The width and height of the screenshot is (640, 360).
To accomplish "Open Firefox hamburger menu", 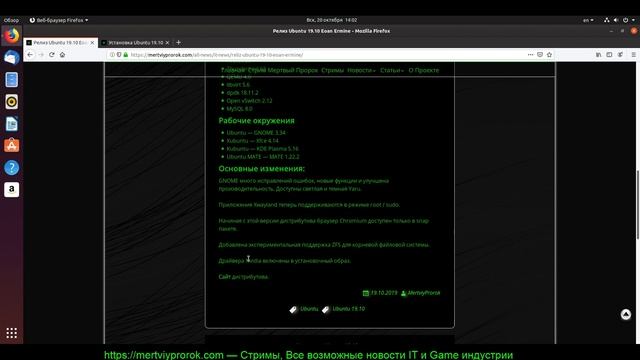I will pyautogui.click(x=633, y=55).
